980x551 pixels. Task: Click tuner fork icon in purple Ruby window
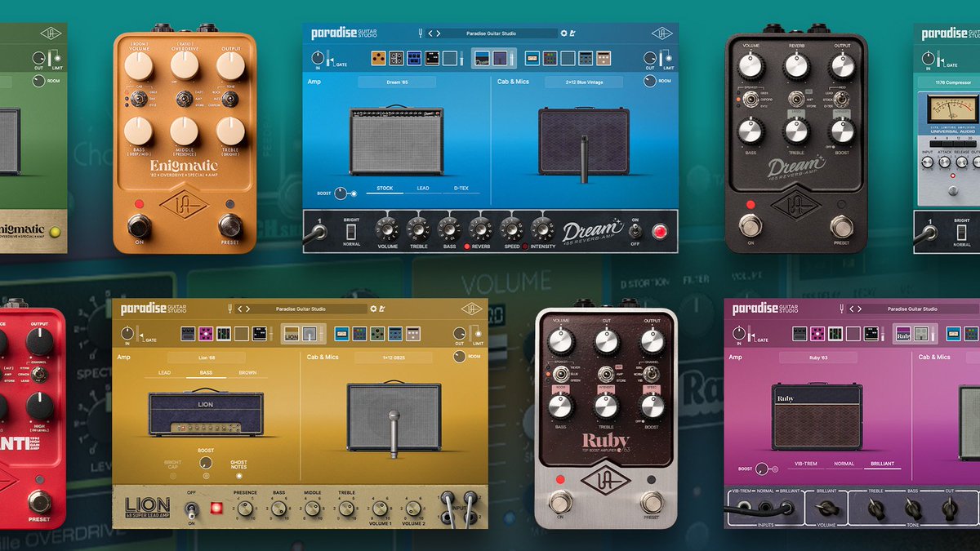coord(843,309)
